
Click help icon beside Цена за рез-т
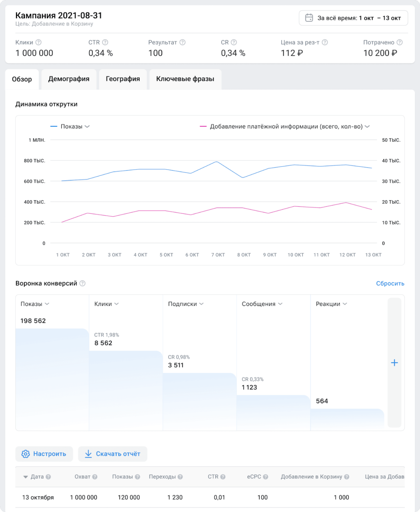tap(325, 42)
